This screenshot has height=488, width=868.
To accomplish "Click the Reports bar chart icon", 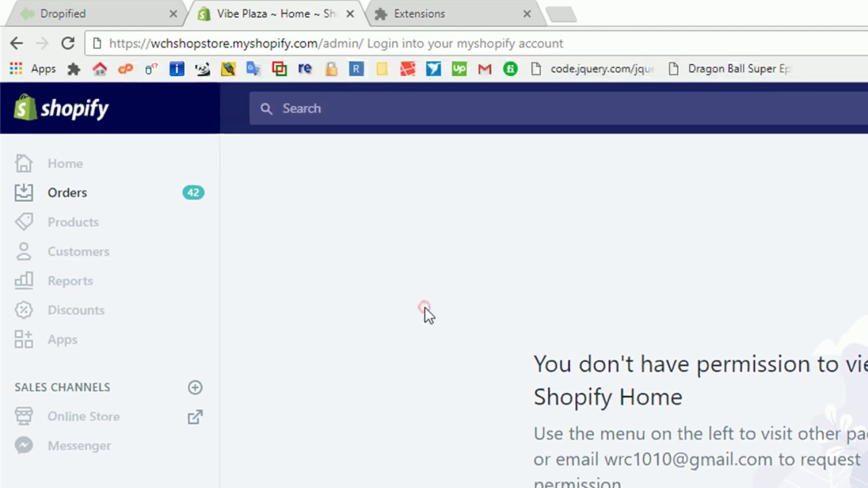I will click(x=24, y=281).
